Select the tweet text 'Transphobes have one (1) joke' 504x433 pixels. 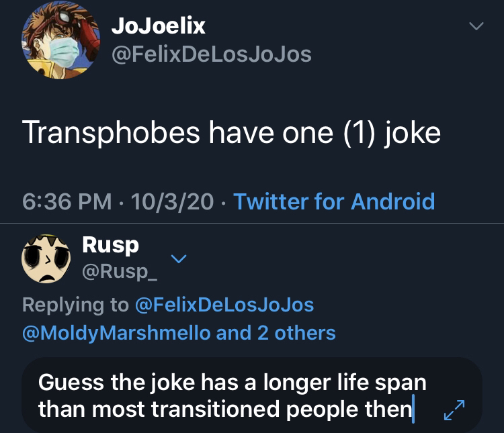[231, 133]
